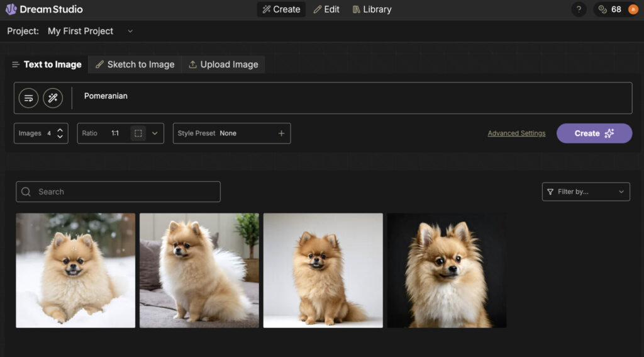Switch to the Sketch to Image tab
This screenshot has height=357, width=644.
[135, 64]
